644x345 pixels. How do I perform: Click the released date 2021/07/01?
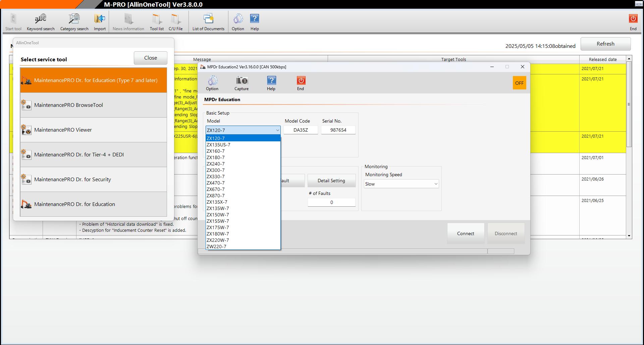pos(592,158)
